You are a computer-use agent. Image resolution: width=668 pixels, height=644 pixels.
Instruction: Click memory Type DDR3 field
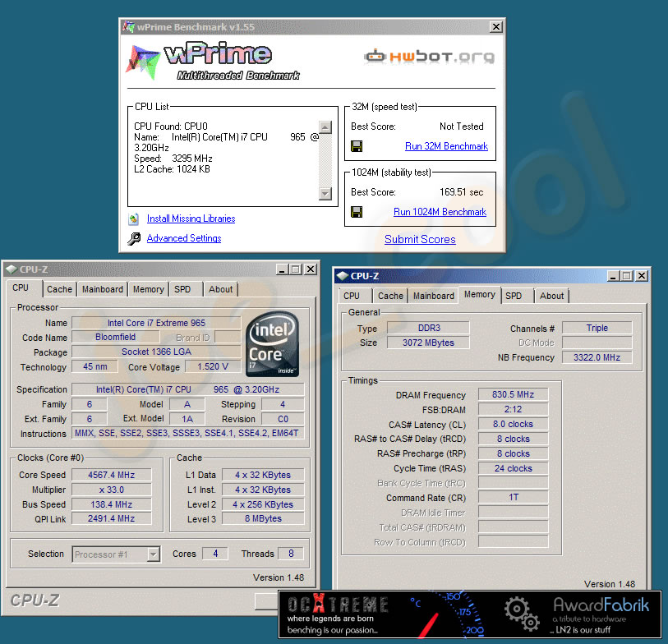pyautogui.click(x=429, y=328)
